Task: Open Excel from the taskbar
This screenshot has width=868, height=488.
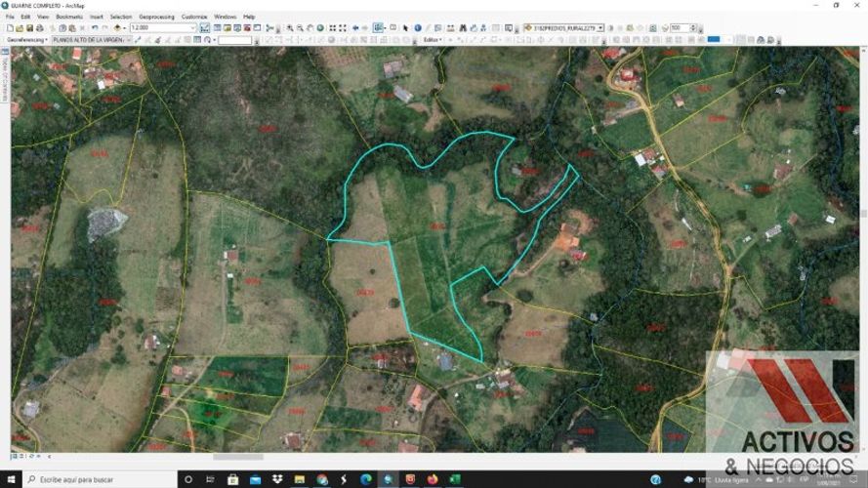Action: point(454,479)
